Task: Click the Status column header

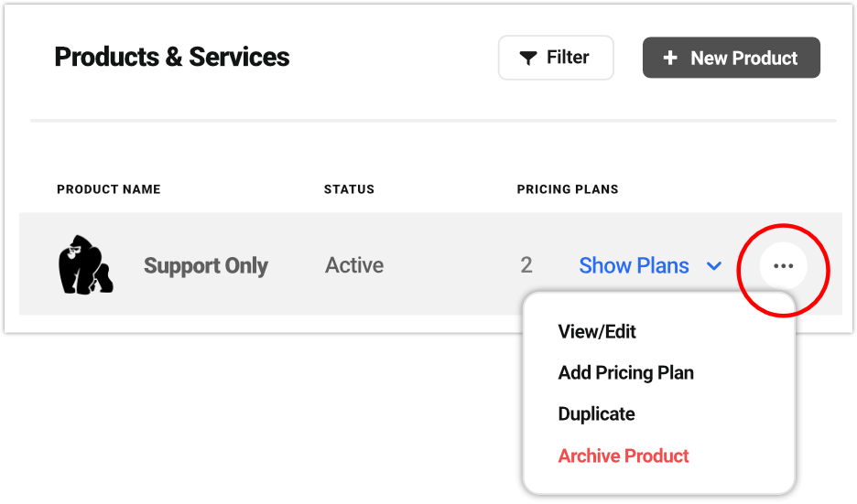Action: click(349, 189)
